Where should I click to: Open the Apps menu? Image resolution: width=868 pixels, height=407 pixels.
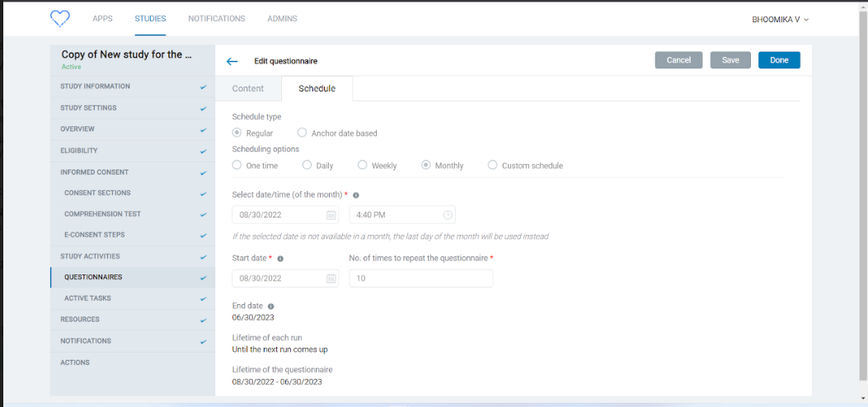(102, 19)
